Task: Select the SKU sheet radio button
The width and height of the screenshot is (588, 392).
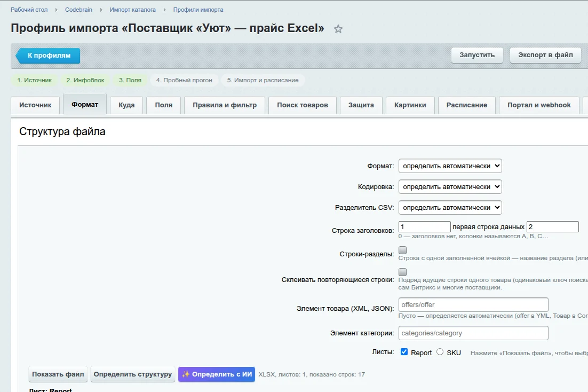Action: point(440,352)
